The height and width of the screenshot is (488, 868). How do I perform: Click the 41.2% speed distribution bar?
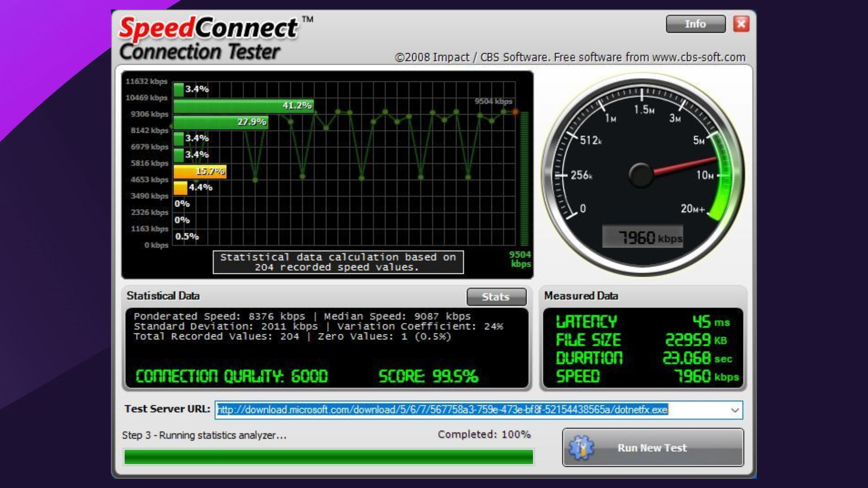244,106
